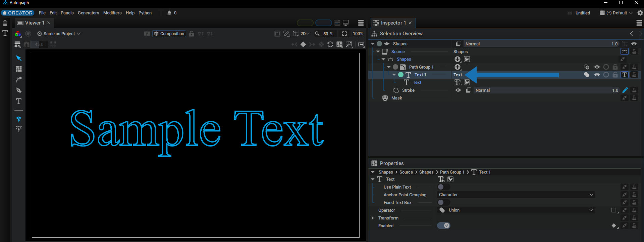
Task: Toggle lock icon in Text 1 row
Action: coord(615,75)
